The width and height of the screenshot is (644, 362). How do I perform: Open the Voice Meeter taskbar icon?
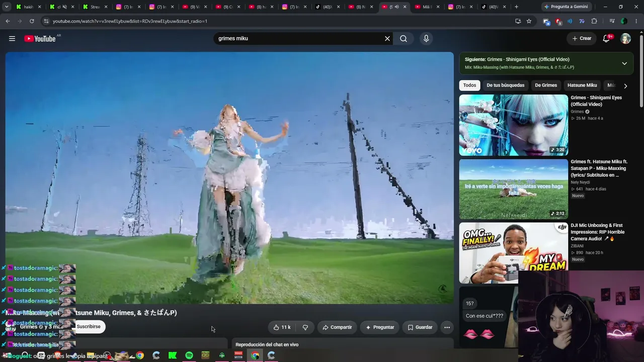[x=238, y=355]
